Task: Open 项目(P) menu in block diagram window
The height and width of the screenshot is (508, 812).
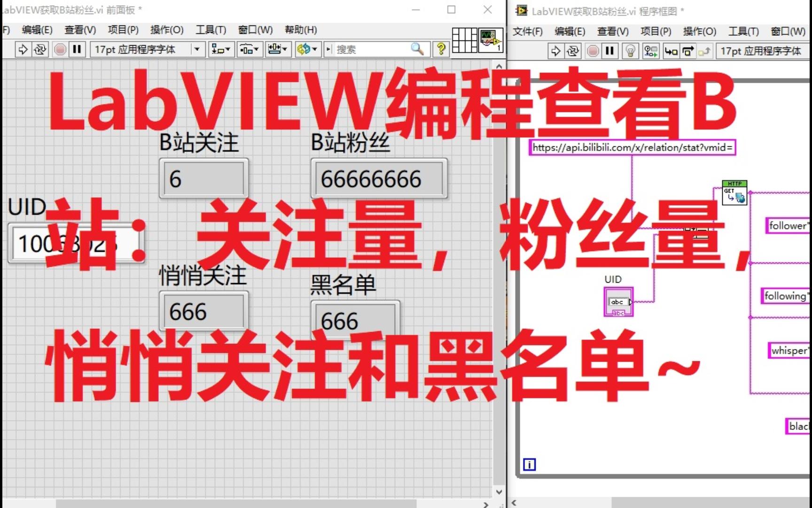Action: [656, 32]
